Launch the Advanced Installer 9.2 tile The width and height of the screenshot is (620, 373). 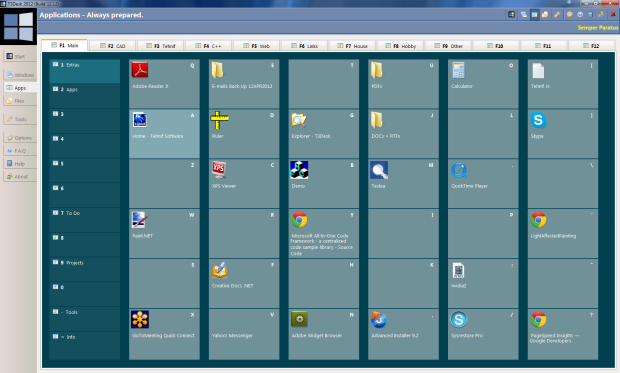coord(403,334)
